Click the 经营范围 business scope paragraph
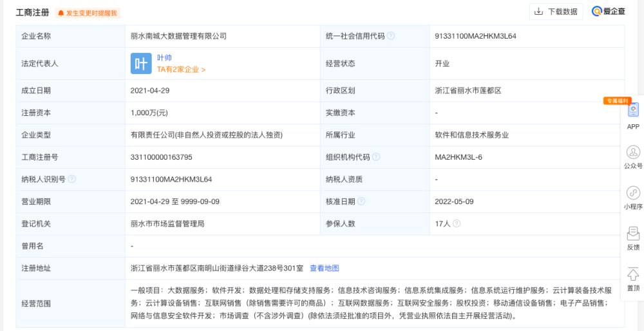Screen dimensions: 644x331 (x=371, y=303)
